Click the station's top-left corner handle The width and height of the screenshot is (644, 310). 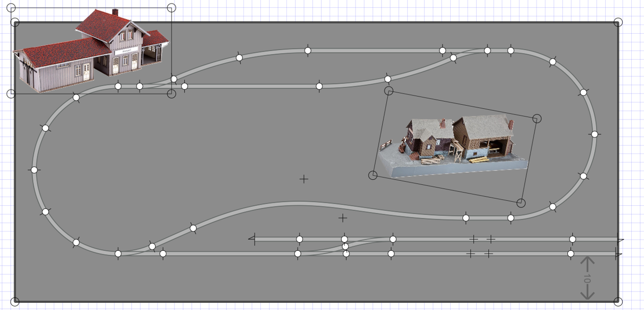(11, 8)
